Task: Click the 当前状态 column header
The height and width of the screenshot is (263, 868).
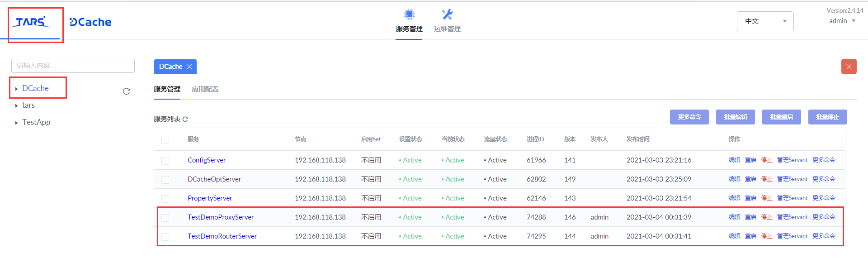Action: point(453,139)
